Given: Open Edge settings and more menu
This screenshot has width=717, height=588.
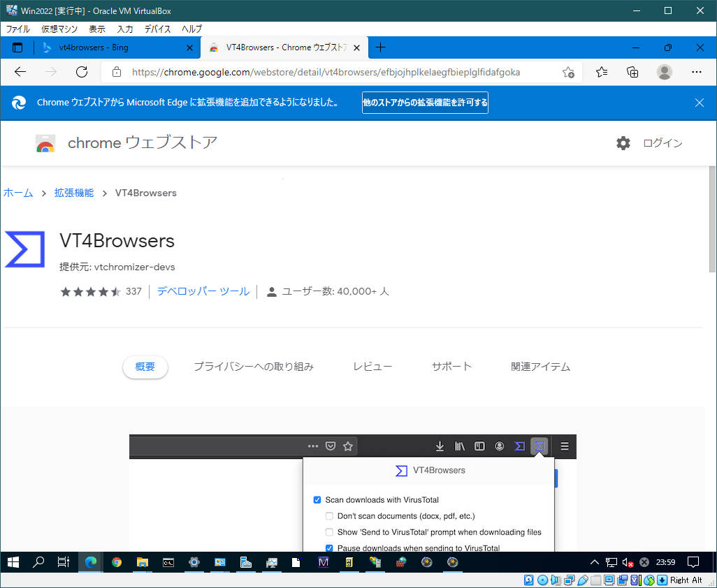Looking at the screenshot, I should click(697, 72).
